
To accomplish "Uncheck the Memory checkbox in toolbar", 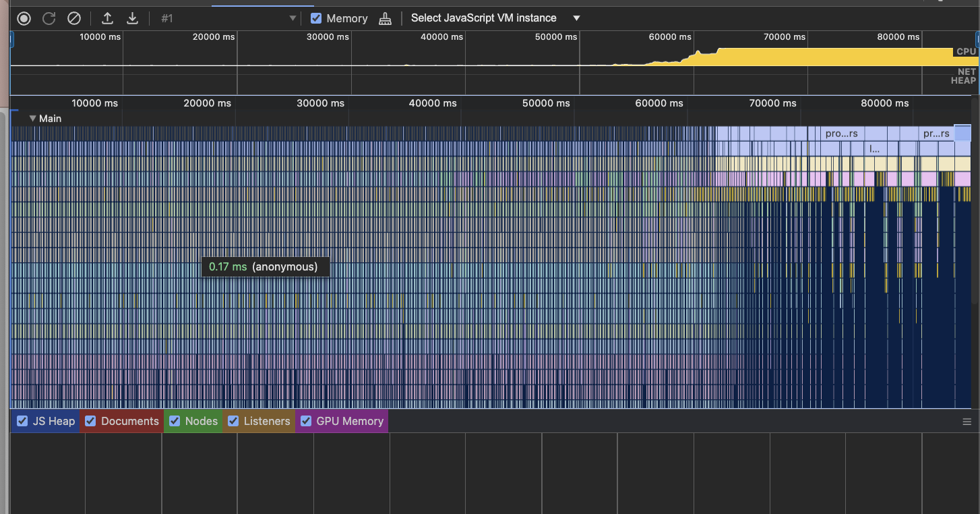I will tap(316, 18).
